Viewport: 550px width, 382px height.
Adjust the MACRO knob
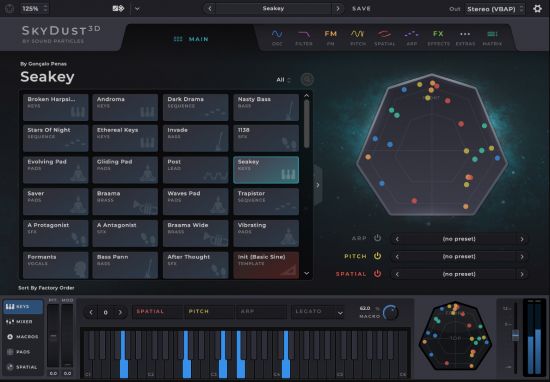click(x=390, y=312)
